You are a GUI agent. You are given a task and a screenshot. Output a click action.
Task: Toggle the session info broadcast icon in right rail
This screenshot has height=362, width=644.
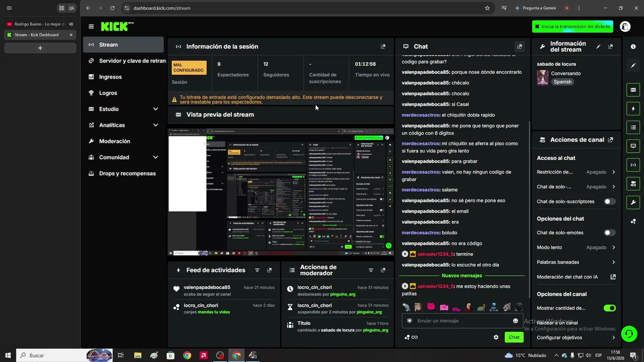pos(633,164)
